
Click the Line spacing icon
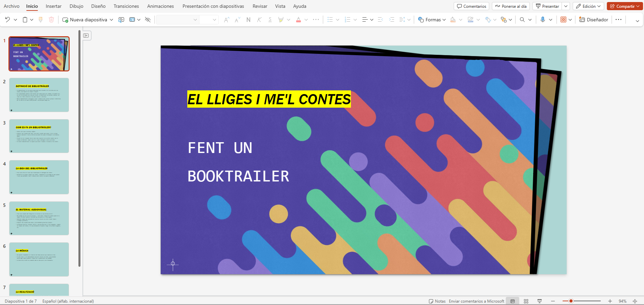pyautogui.click(x=402, y=20)
